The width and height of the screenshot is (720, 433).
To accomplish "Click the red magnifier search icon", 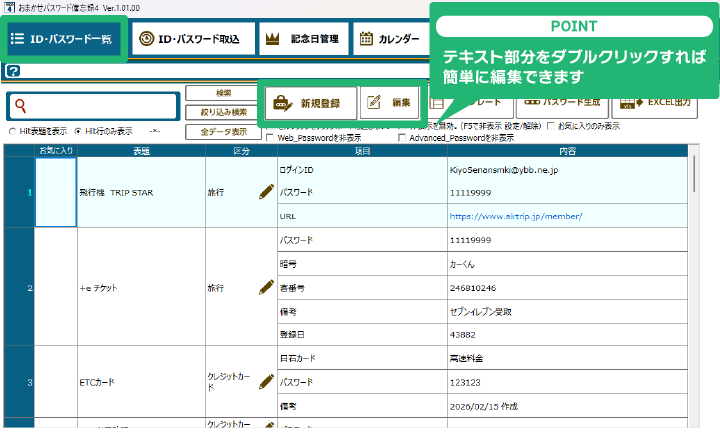I will pyautogui.click(x=20, y=106).
